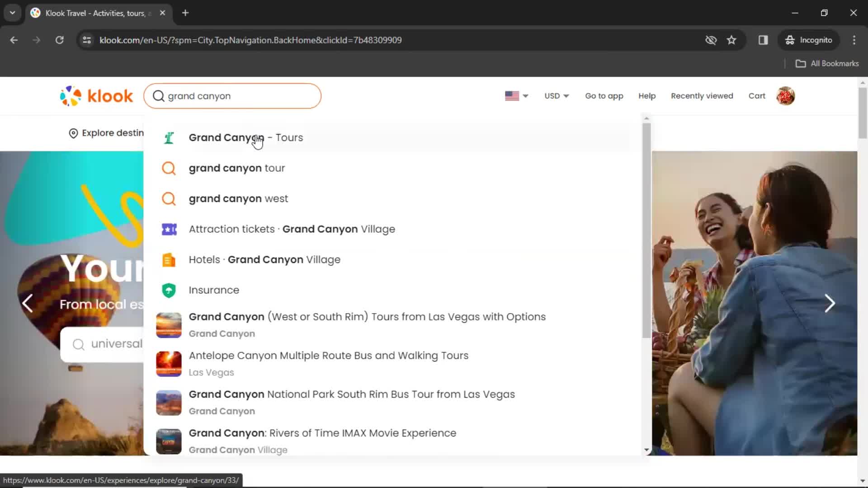
Task: Click the location pin explore icon
Action: [x=73, y=132]
